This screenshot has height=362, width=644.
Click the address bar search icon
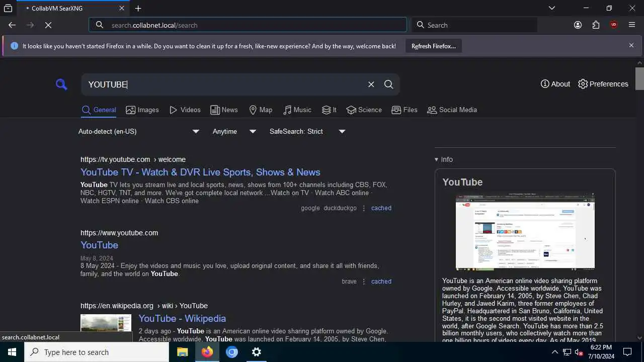pos(100,25)
